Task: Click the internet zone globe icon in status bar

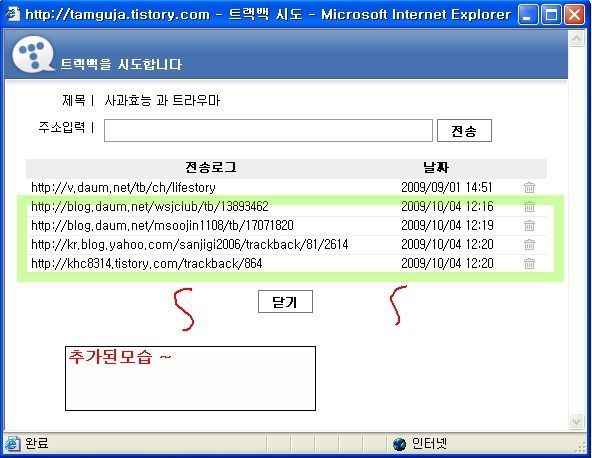Action: pyautogui.click(x=399, y=444)
